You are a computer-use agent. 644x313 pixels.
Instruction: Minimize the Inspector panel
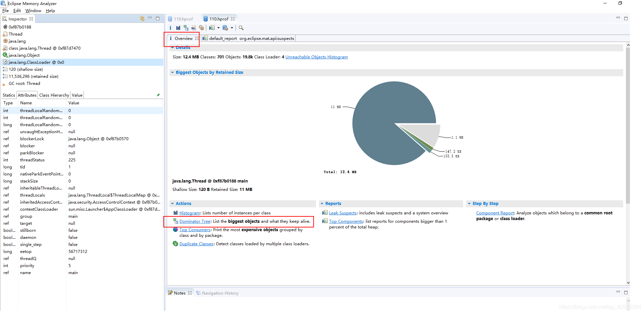[x=150, y=18]
